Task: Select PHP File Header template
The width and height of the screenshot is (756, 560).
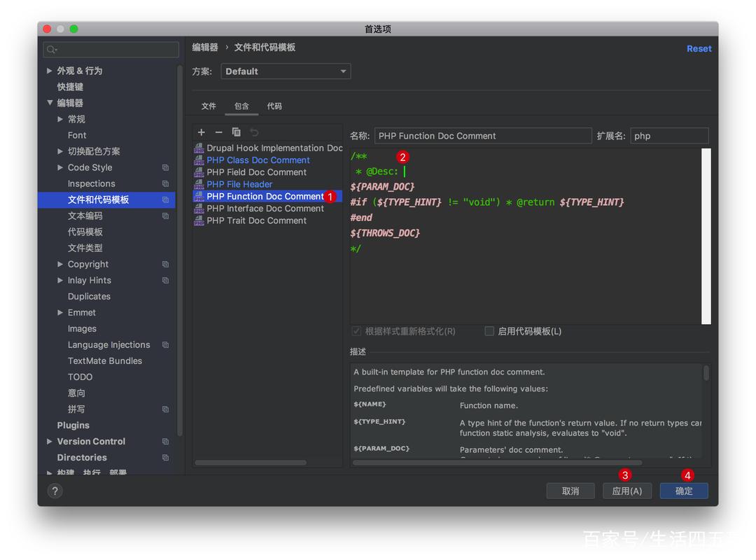Action: pos(239,184)
